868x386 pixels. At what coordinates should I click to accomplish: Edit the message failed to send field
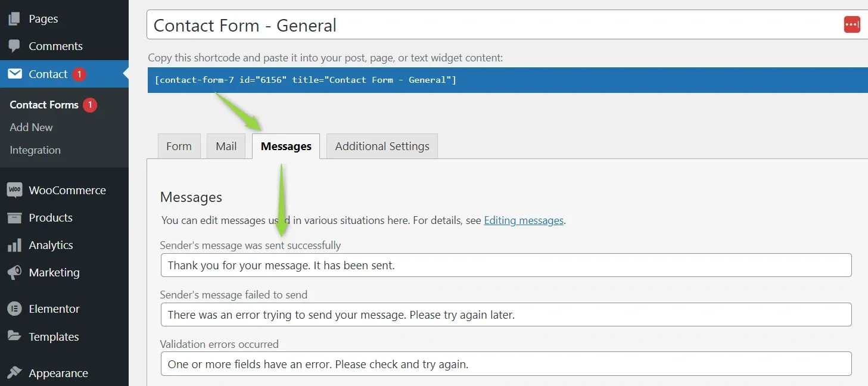click(x=506, y=315)
